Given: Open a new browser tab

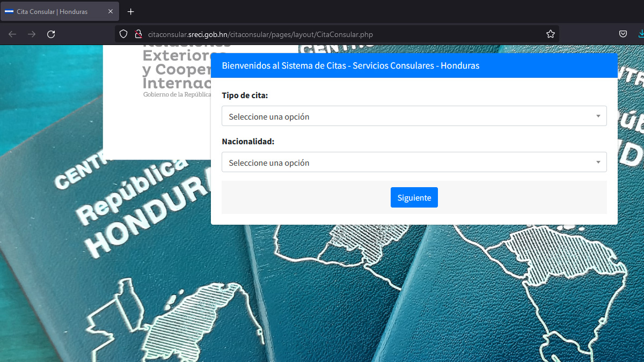Looking at the screenshot, I should tap(131, 11).
